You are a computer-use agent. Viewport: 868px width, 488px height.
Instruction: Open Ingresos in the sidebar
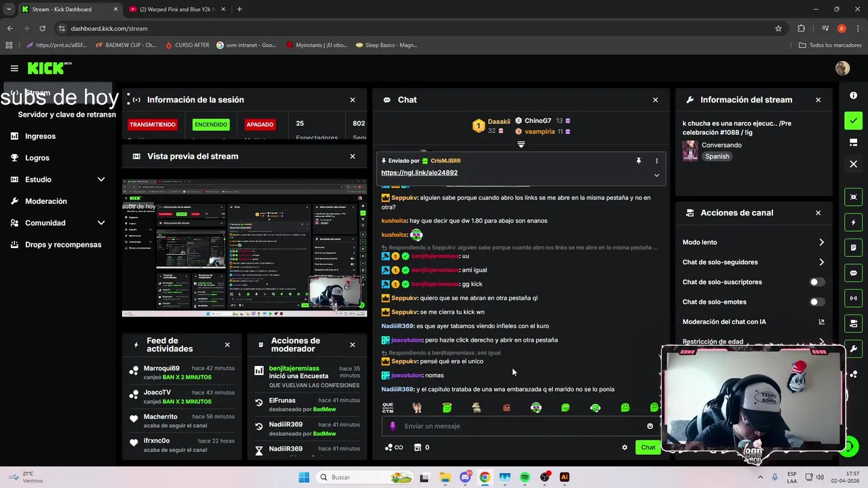pyautogui.click(x=40, y=136)
